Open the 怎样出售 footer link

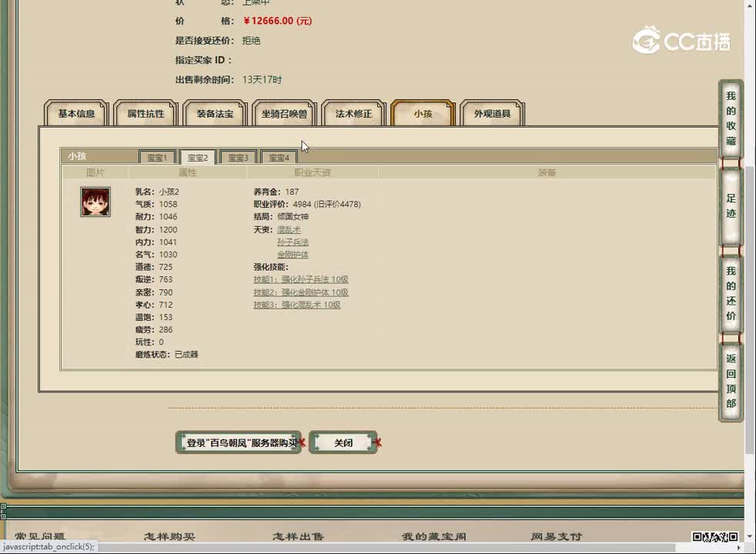coord(298,536)
